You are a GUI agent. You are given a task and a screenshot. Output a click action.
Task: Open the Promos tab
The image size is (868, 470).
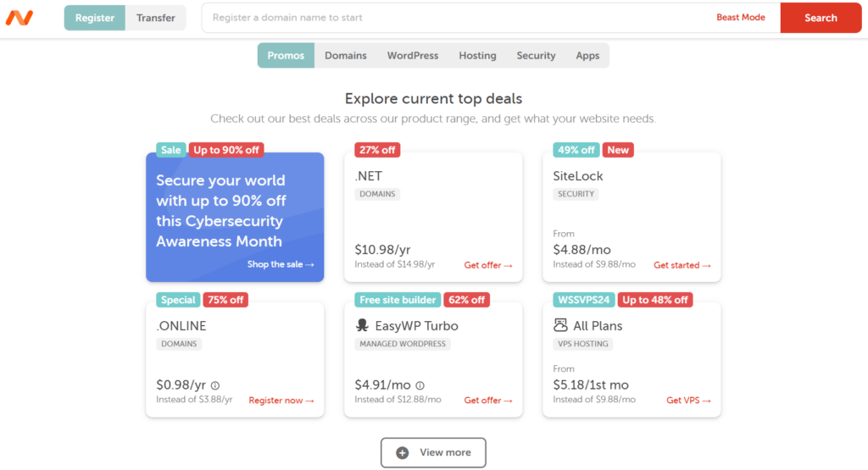pyautogui.click(x=286, y=55)
